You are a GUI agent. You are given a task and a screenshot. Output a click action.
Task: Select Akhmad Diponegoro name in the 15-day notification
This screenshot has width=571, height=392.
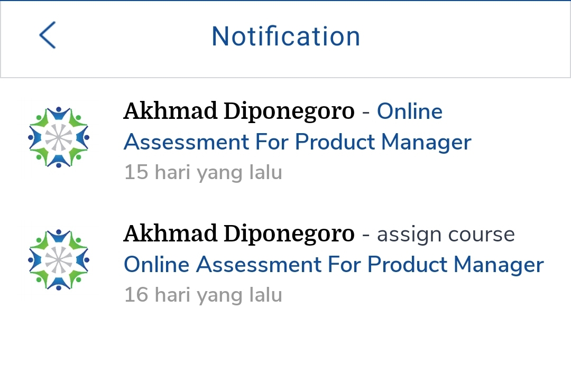(x=238, y=111)
